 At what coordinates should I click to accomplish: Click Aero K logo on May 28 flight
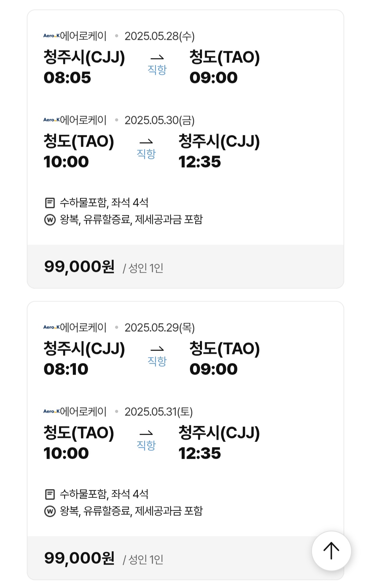(52, 36)
